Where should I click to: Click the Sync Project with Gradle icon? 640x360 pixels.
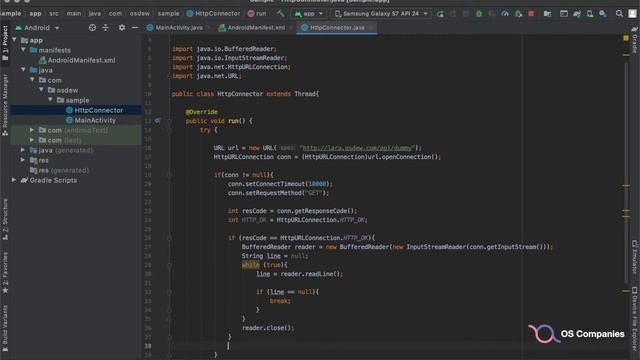coord(577,14)
